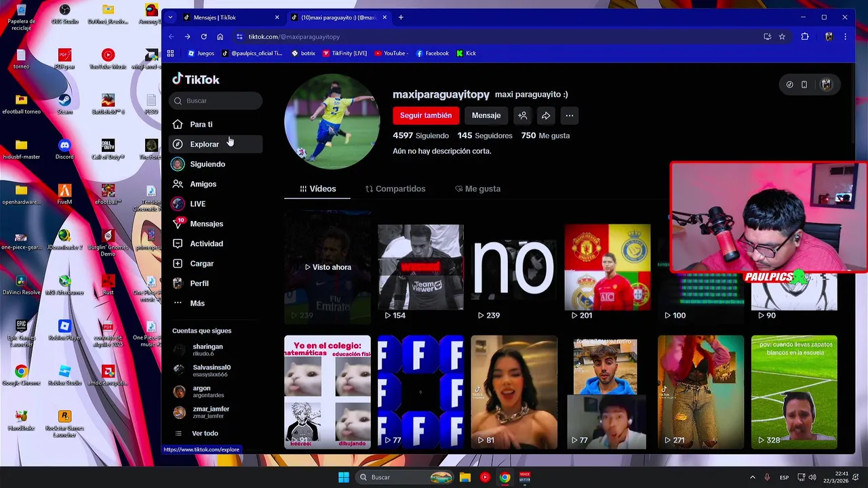The height and width of the screenshot is (488, 868).
Task: Open the Chrome tab search dropdown
Action: tap(170, 17)
